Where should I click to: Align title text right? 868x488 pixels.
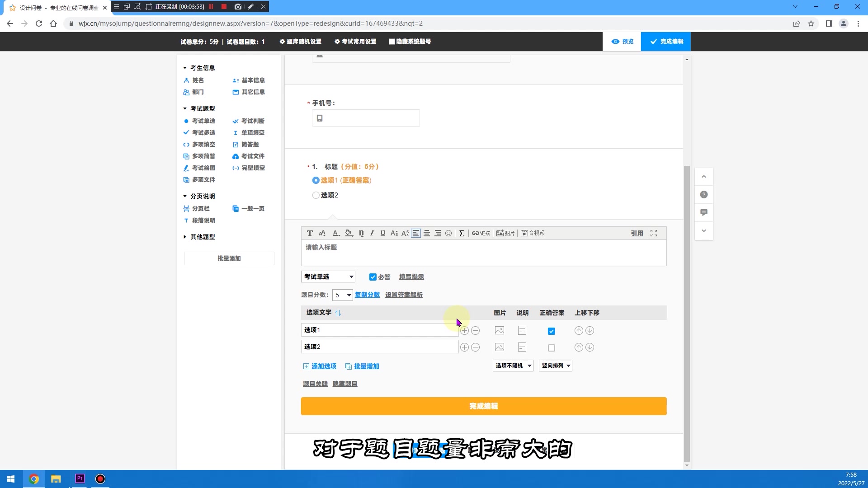pyautogui.click(x=438, y=233)
